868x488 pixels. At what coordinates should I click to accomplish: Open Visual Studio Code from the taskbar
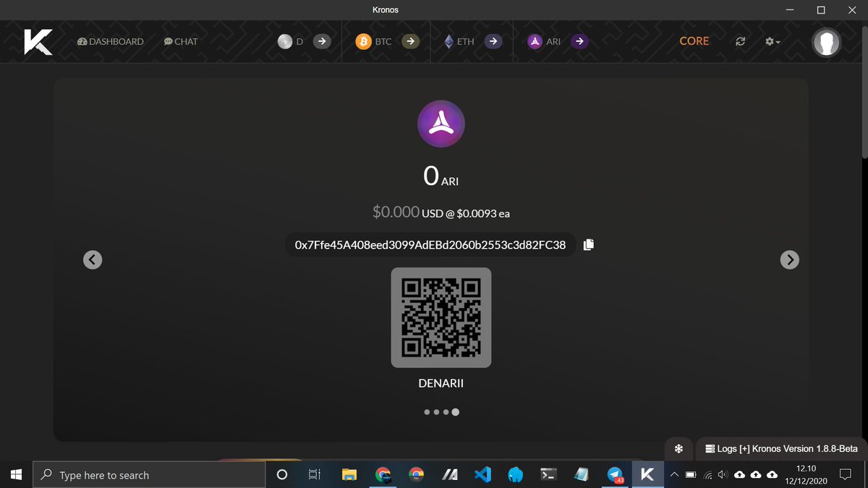pos(482,475)
